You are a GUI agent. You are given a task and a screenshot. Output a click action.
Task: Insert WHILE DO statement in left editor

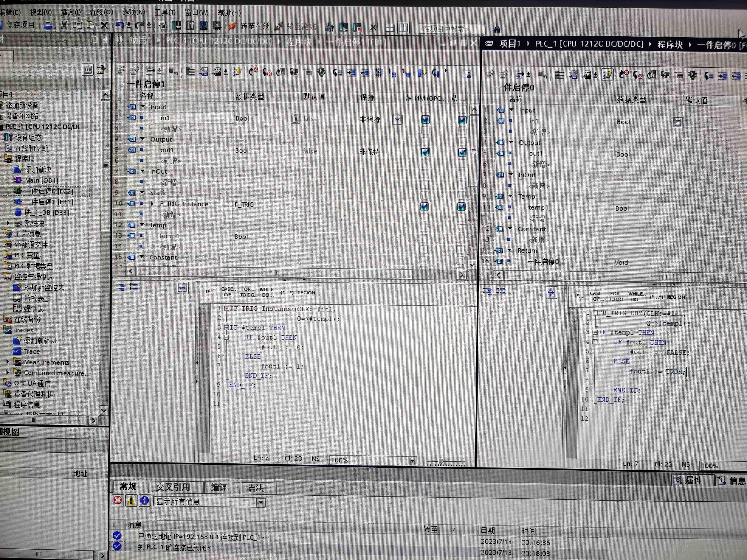point(267,292)
